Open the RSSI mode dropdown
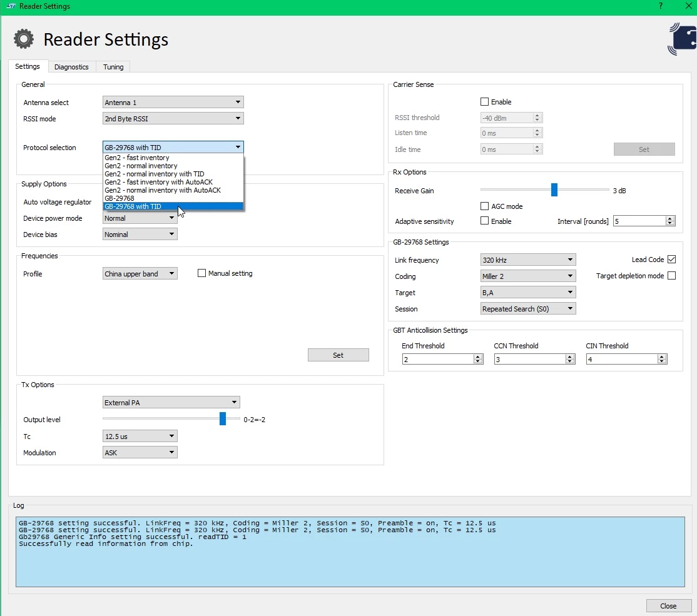Image resolution: width=697 pixels, height=616 pixels. tap(173, 119)
